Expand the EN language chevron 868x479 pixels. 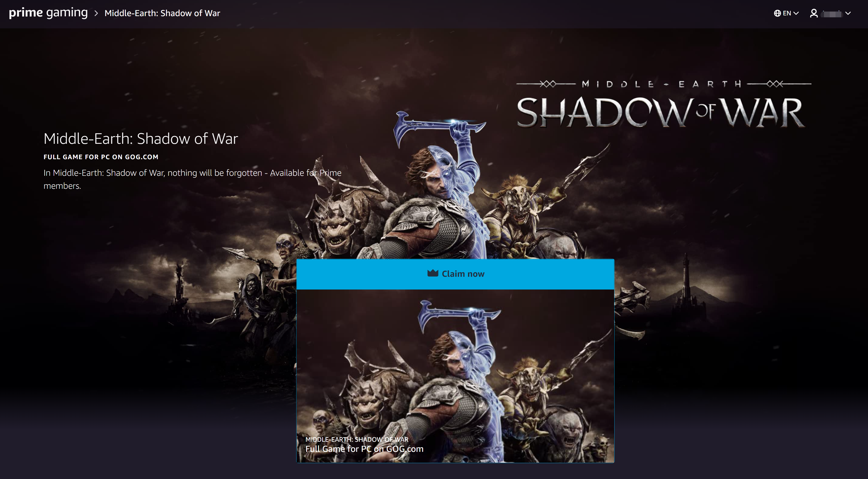[x=796, y=13]
